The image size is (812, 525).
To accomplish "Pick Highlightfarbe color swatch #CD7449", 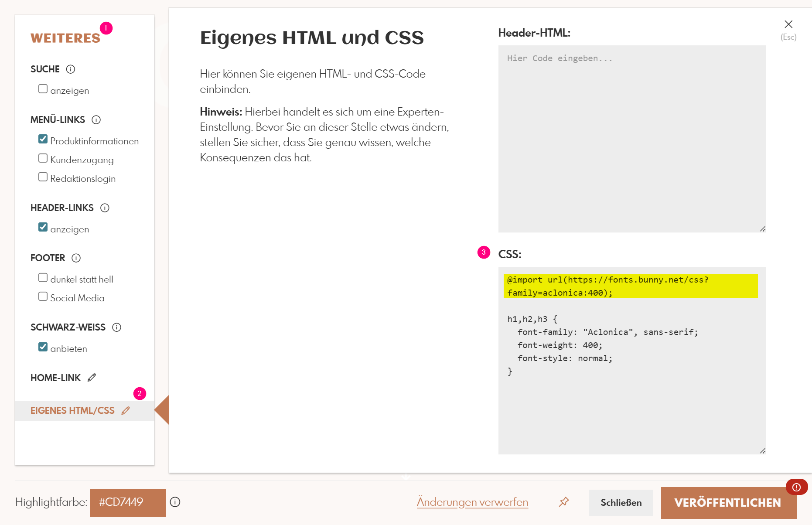I will [x=128, y=502].
